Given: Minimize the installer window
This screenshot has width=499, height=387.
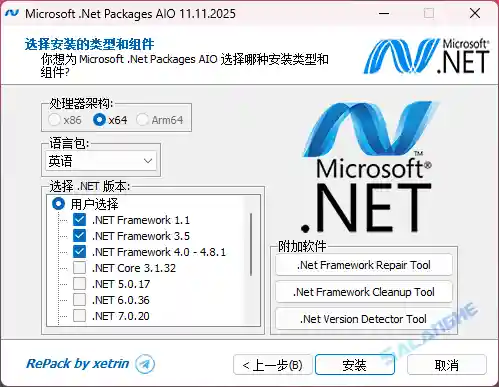Looking at the screenshot, I should pyautogui.click(x=384, y=14).
